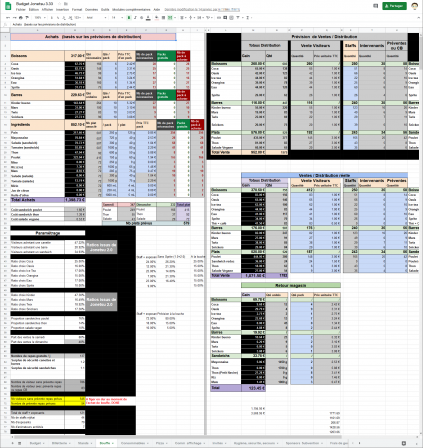Open the zoom level dropdown
This screenshot has height=448, width=423.
(x=40, y=18)
